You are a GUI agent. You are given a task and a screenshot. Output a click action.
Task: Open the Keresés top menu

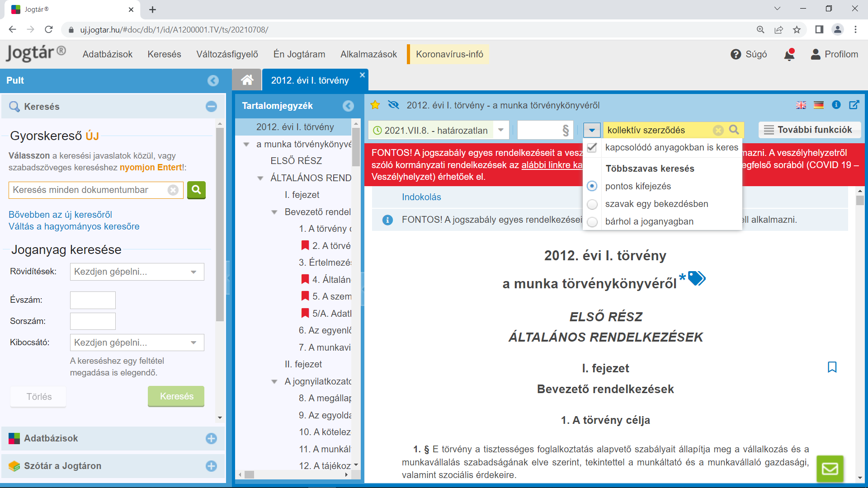[164, 54]
